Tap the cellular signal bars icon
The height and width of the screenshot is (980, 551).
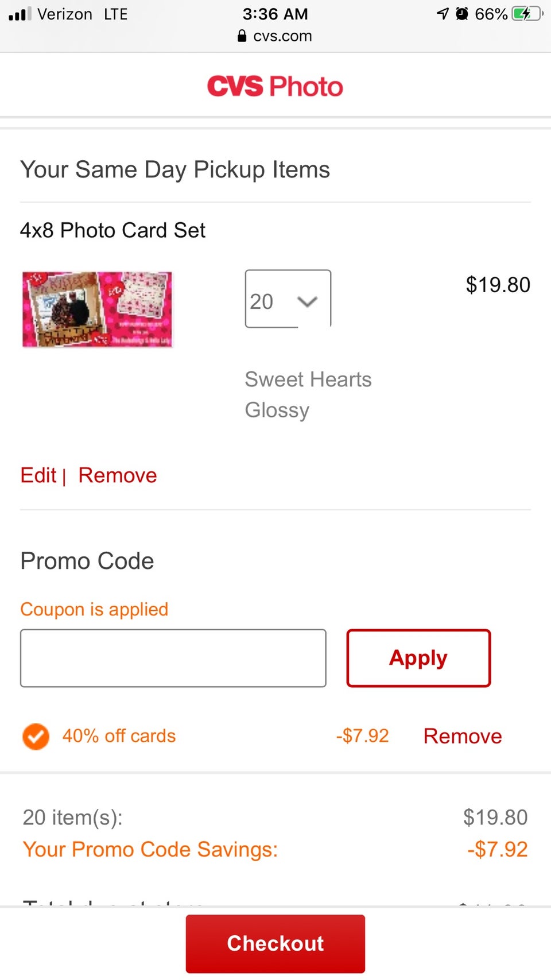(x=20, y=14)
